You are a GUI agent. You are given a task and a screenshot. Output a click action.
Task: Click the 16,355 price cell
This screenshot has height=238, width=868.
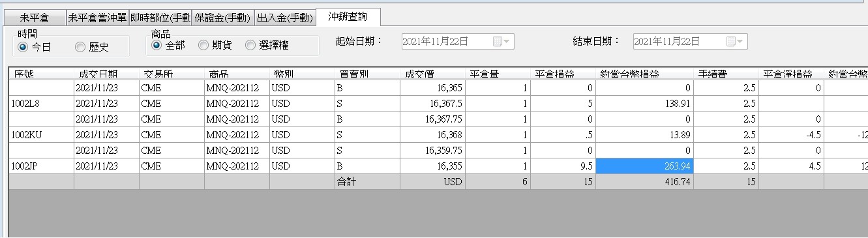432,166
